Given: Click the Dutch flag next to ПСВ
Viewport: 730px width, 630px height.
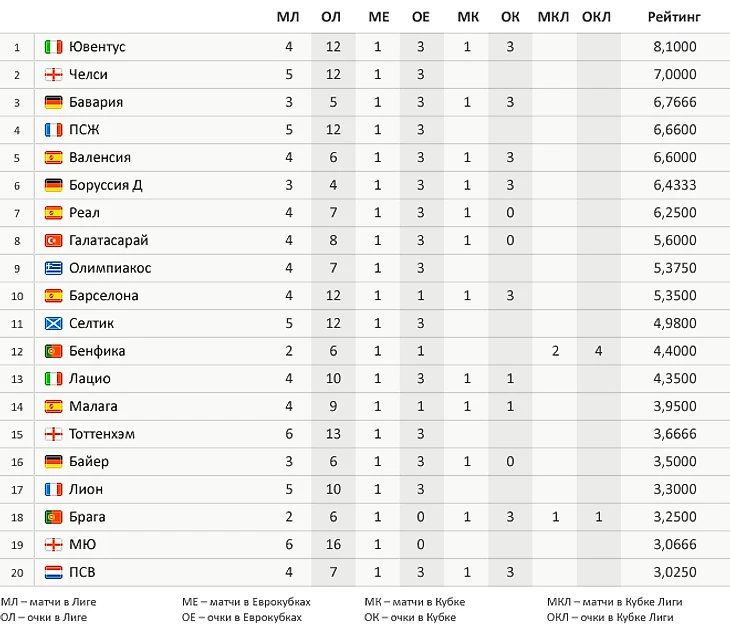Looking at the screenshot, I should 54,573.
